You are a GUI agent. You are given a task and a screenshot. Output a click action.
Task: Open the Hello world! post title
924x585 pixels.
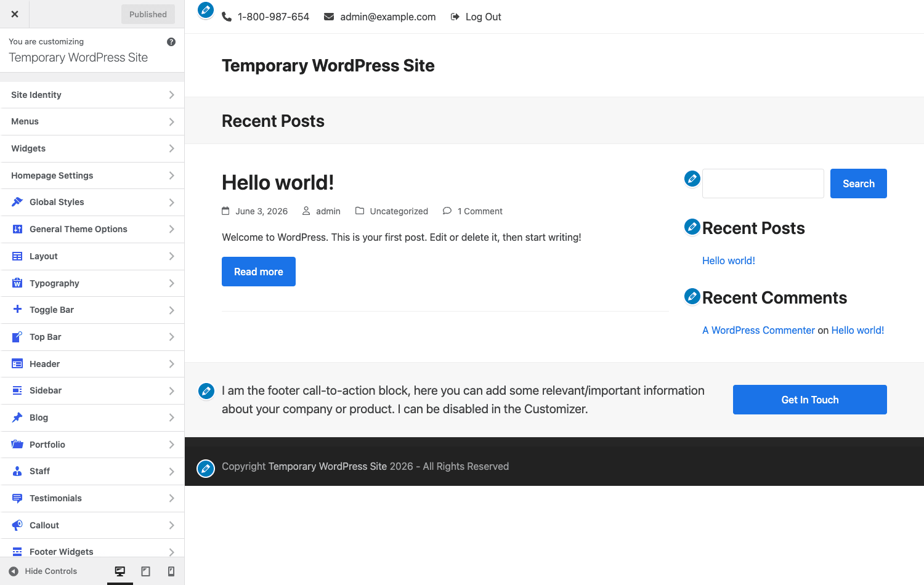(x=278, y=182)
